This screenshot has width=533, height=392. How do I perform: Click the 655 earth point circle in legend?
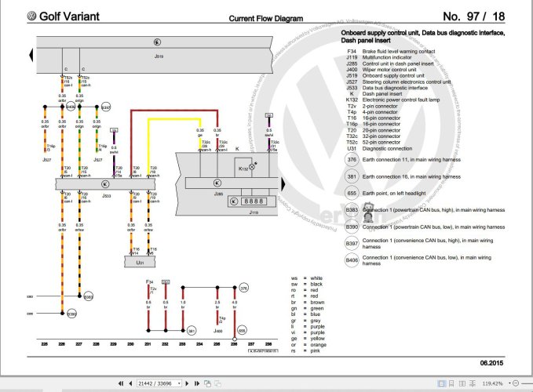352,193
